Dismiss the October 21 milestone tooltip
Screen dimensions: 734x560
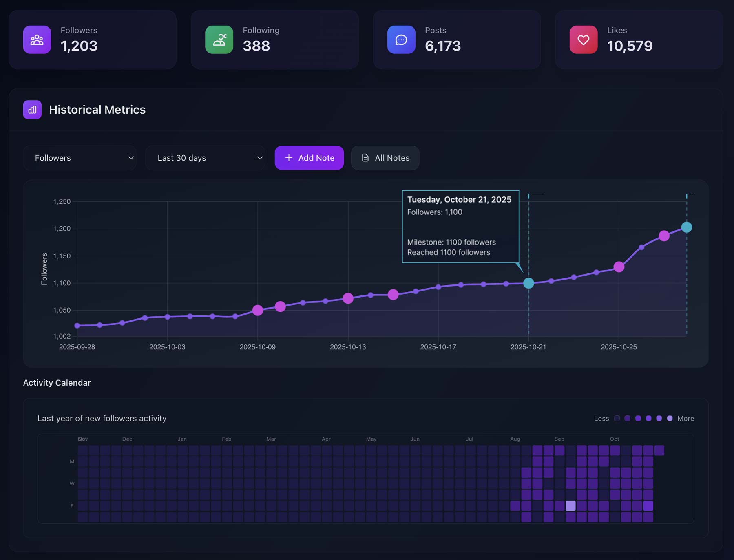click(461, 226)
